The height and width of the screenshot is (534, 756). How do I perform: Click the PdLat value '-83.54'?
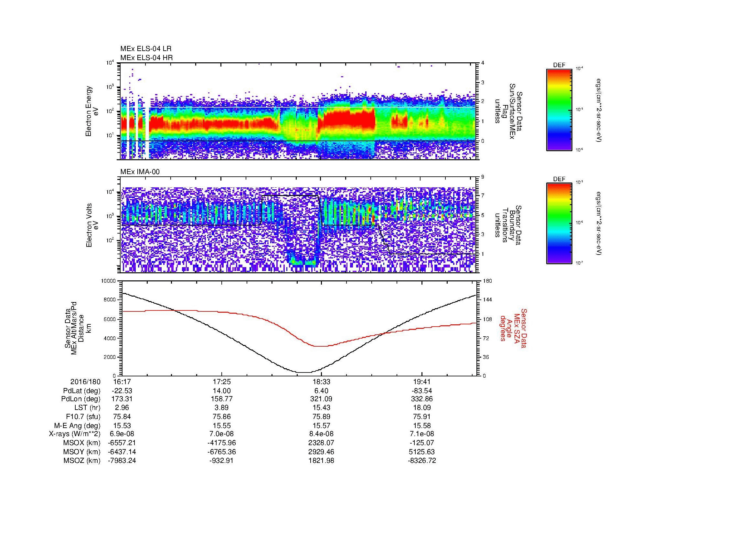tap(422, 391)
